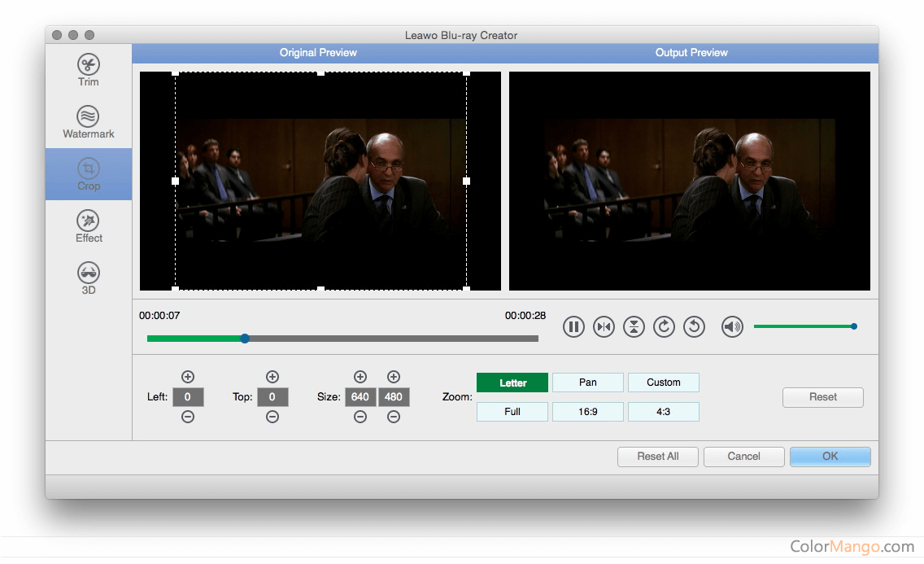Select the Effect tool in sidebar
The height and width of the screenshot is (564, 924).
click(89, 226)
